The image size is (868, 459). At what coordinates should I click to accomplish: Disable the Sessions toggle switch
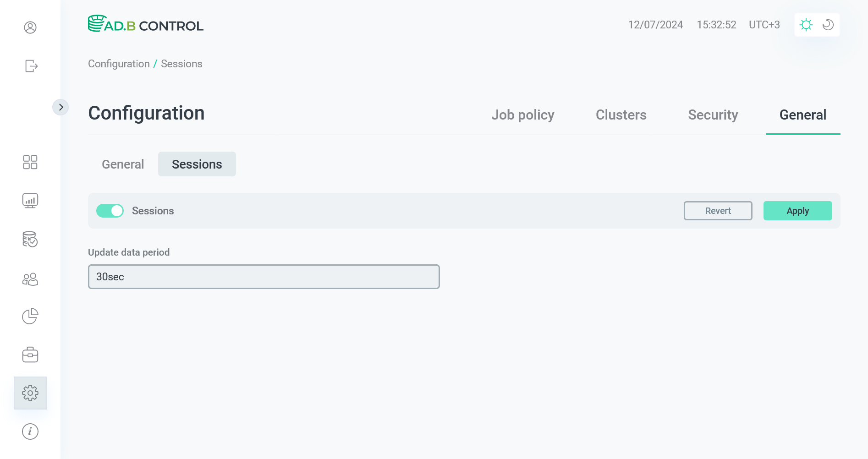coord(110,211)
